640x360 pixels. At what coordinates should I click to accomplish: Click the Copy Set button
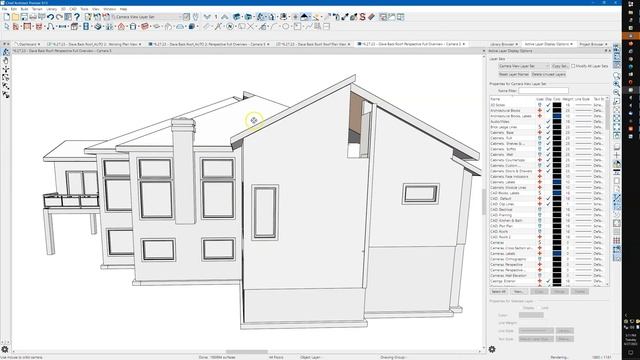(x=560, y=66)
